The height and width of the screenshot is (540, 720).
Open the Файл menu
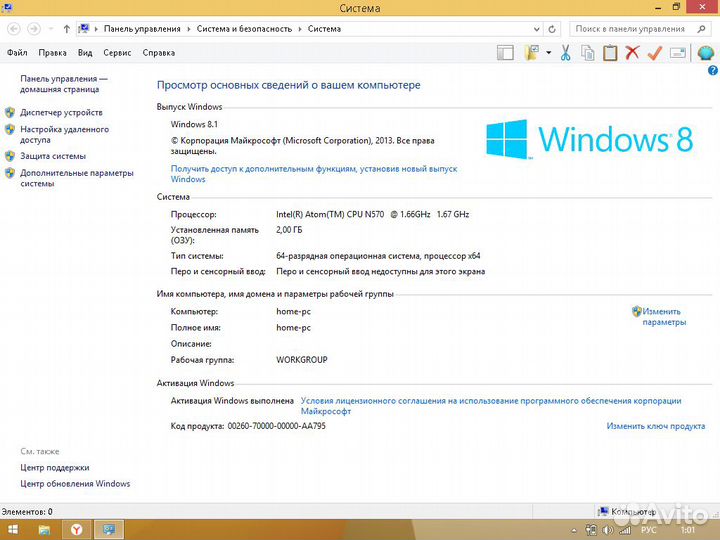pyautogui.click(x=17, y=53)
